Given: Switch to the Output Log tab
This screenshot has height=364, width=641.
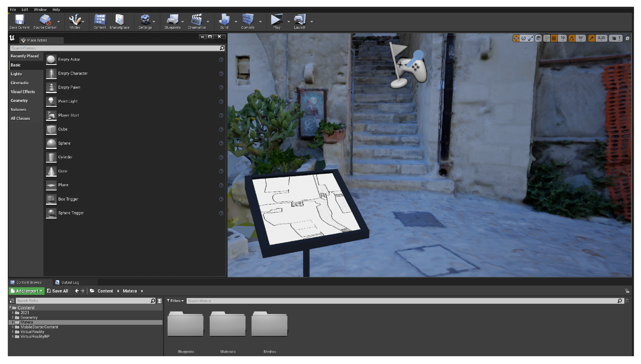Looking at the screenshot, I should pos(70,282).
